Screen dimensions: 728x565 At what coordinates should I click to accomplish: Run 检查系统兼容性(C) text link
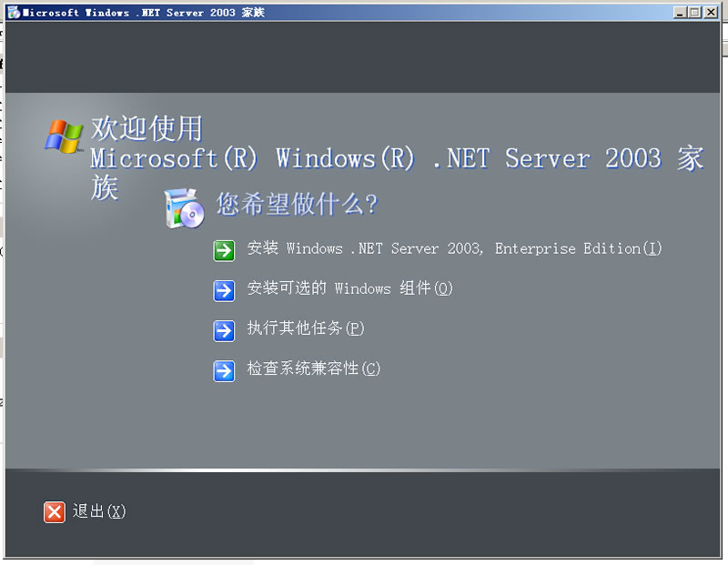click(x=313, y=368)
